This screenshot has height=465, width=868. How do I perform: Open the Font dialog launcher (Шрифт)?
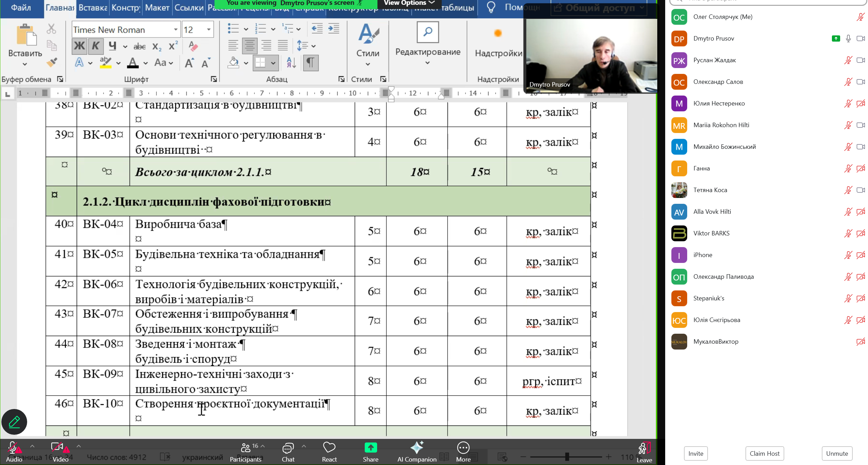pos(214,79)
